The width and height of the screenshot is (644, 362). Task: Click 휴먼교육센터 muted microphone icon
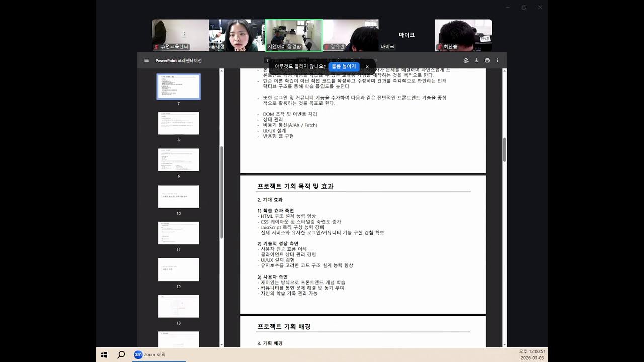coord(157,47)
